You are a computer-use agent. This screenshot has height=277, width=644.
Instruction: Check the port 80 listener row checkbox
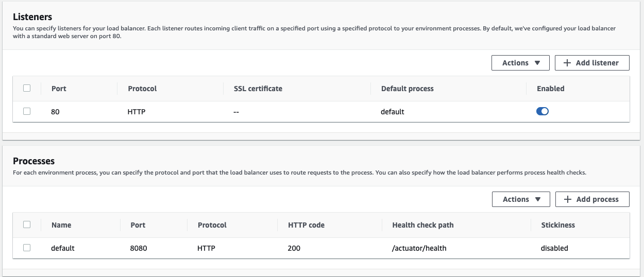click(x=27, y=111)
